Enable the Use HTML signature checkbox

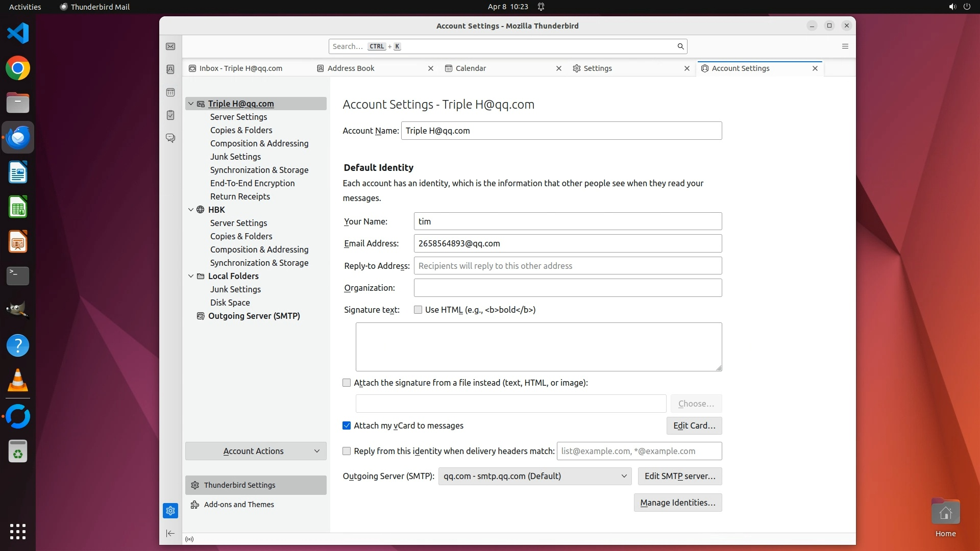[x=418, y=310]
